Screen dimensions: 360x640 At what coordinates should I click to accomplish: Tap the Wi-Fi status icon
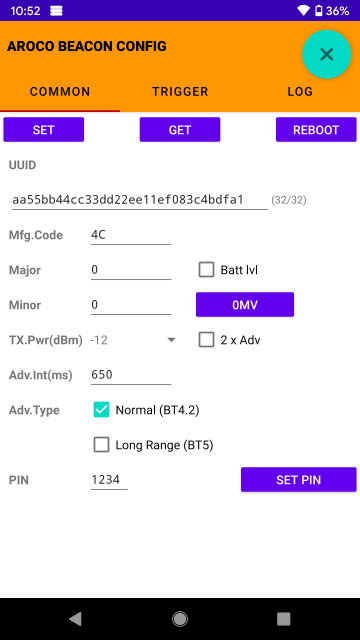point(303,11)
